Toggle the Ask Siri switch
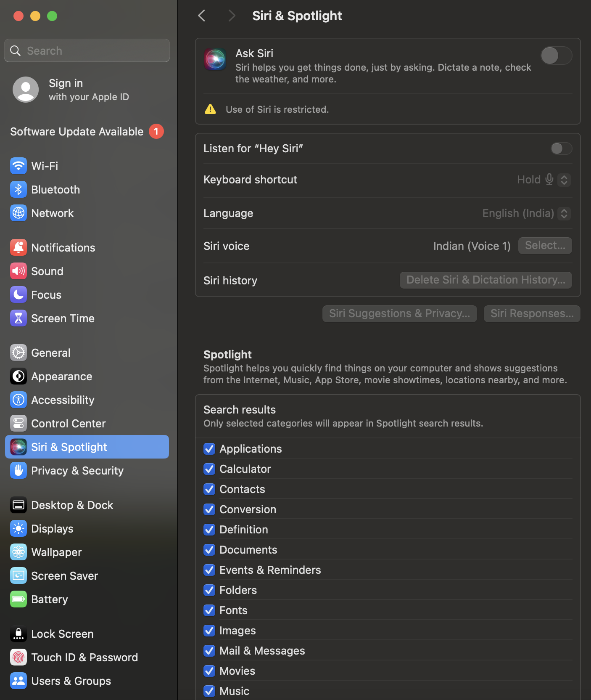The image size is (591, 700). (556, 56)
